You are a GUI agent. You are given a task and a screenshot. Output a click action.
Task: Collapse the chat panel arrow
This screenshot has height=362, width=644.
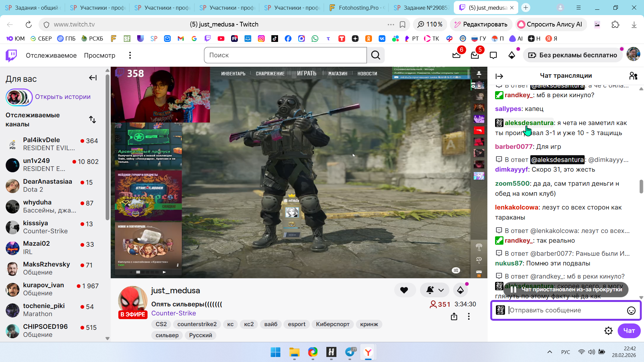[x=499, y=76]
